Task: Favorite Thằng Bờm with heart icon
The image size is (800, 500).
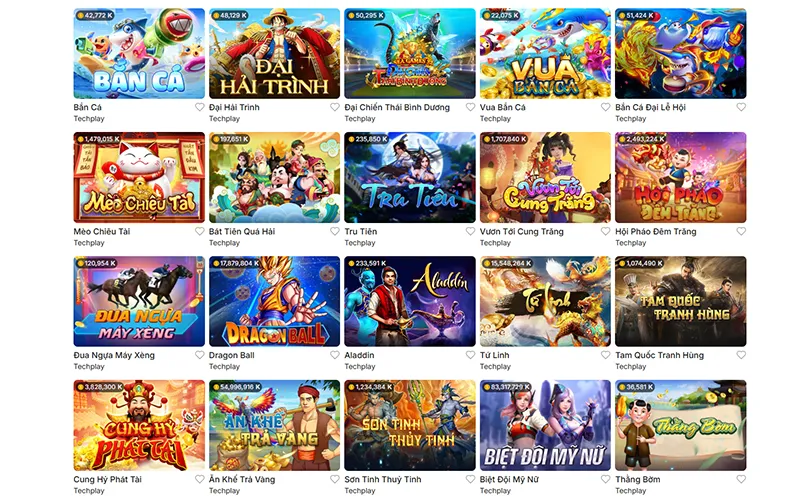Action: 741,479
